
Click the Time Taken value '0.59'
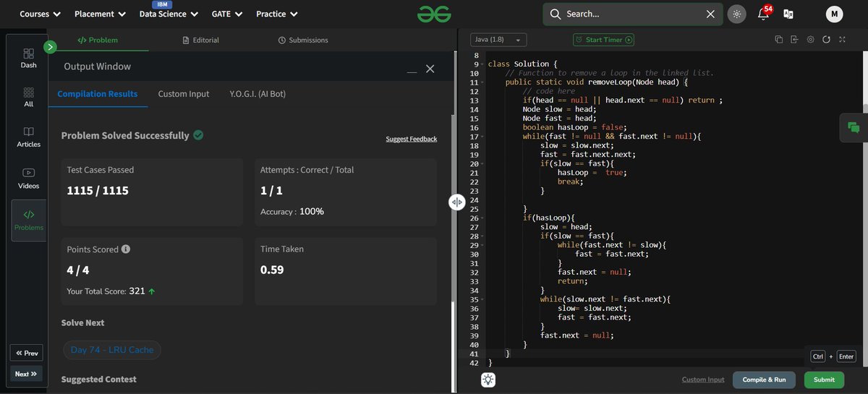272,270
